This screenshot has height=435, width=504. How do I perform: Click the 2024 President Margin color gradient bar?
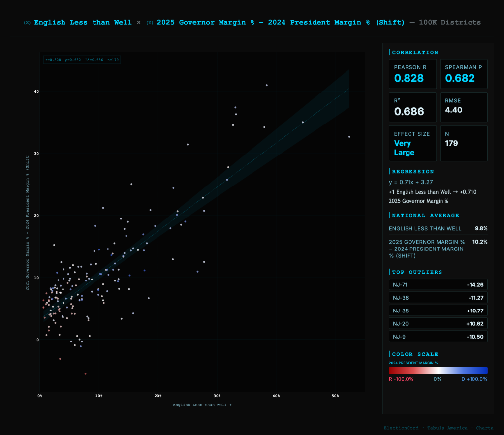point(438,371)
